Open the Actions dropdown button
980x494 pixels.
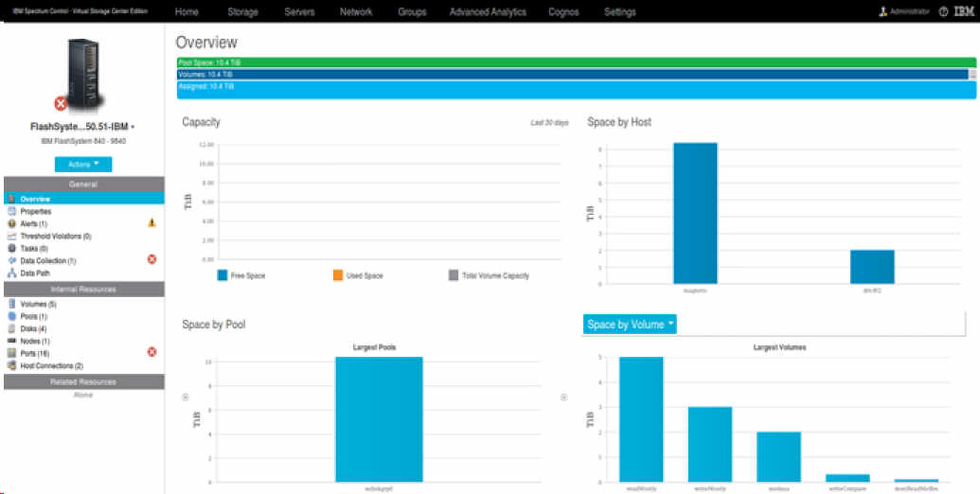[83, 165]
